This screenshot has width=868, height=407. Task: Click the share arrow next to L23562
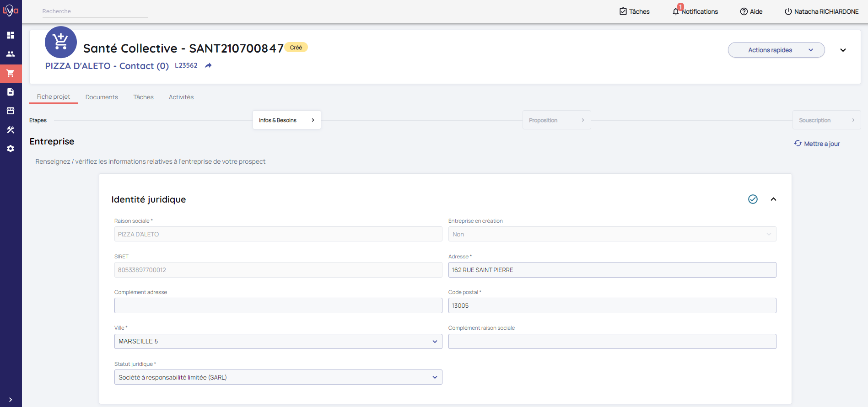208,66
